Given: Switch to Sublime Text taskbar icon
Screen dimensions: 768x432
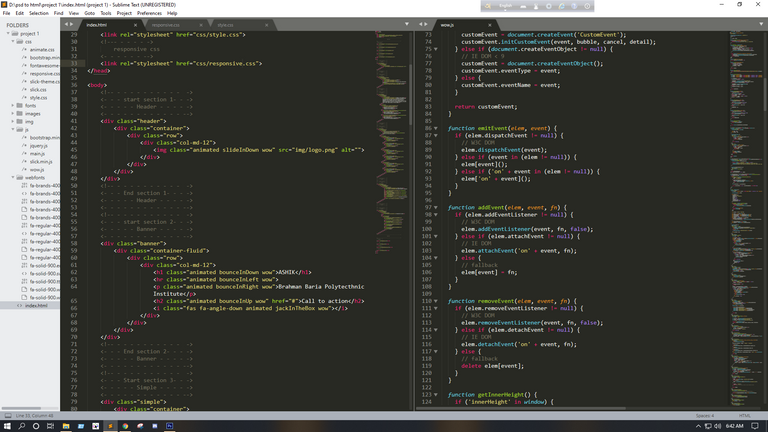Looking at the screenshot, I should pos(110,426).
